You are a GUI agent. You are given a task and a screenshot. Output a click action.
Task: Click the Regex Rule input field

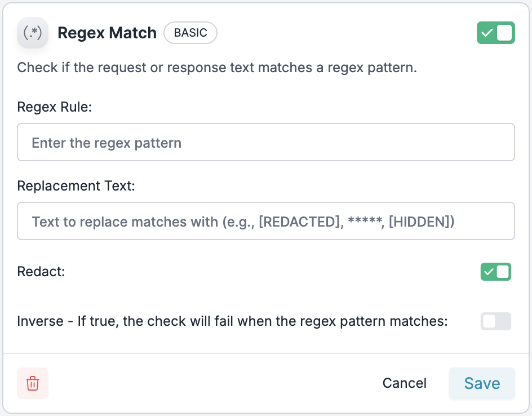click(x=266, y=143)
